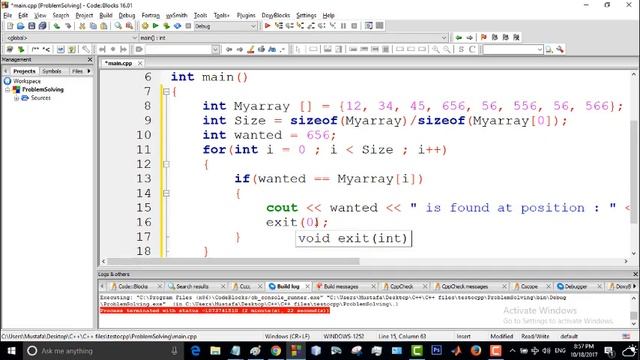Select ProblemSolving project in the tree
Viewport: 640px width, 360px height.
click(43, 89)
